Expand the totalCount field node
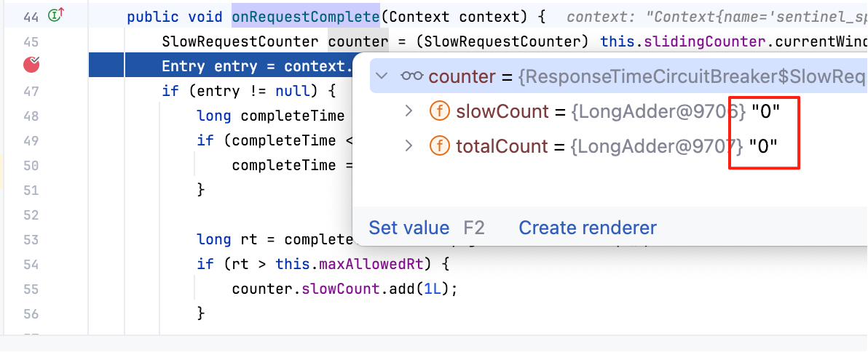This screenshot has height=352, width=868. (x=409, y=146)
